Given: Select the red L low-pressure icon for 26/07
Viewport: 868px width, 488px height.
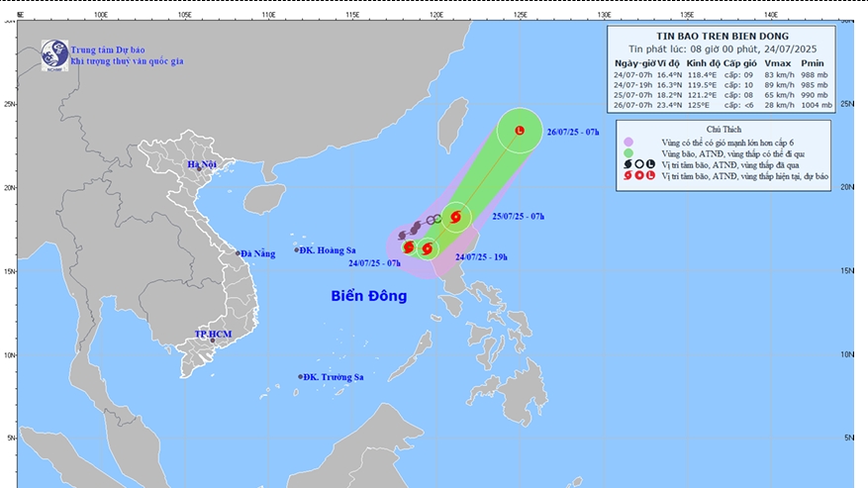Looking at the screenshot, I should pyautogui.click(x=518, y=131).
